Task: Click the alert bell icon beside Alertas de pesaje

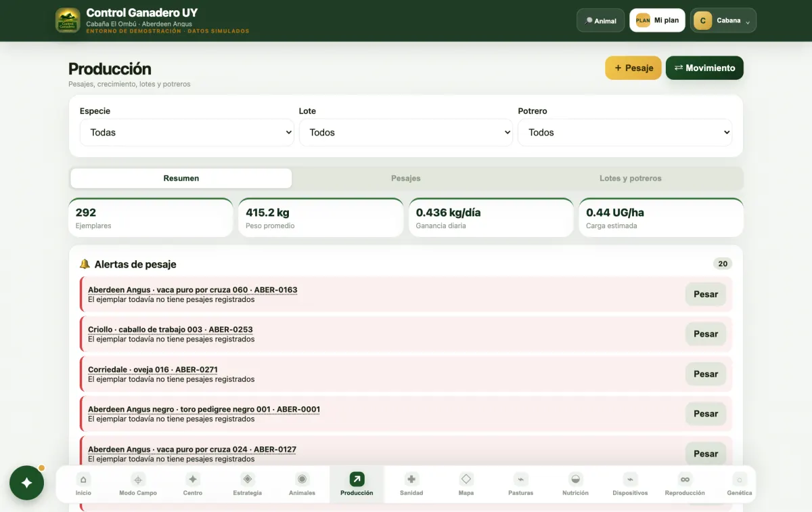Action: pyautogui.click(x=85, y=264)
